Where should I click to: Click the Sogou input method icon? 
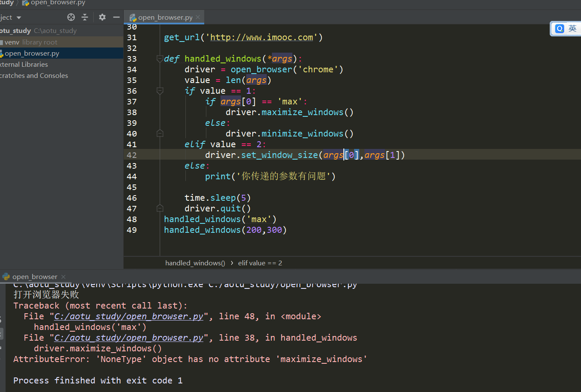(x=560, y=29)
